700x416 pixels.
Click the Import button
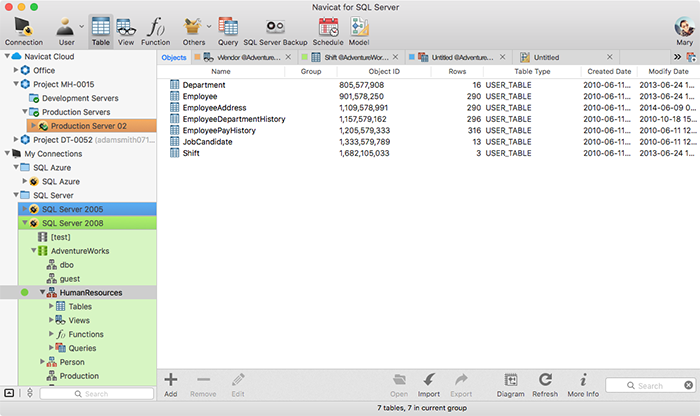pos(429,385)
